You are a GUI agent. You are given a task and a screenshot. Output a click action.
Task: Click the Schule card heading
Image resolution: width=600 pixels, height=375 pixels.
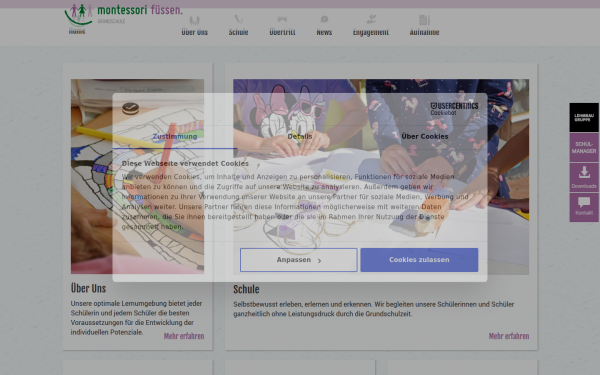pos(246,289)
